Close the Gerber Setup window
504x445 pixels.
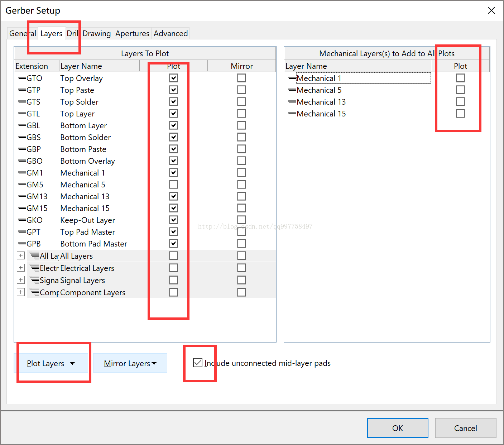(491, 10)
